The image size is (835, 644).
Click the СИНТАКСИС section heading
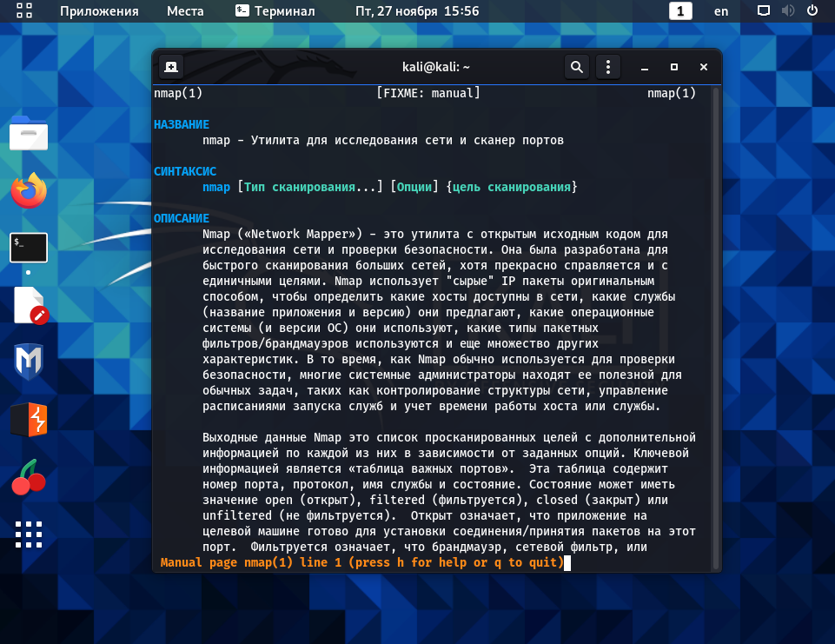tap(185, 171)
